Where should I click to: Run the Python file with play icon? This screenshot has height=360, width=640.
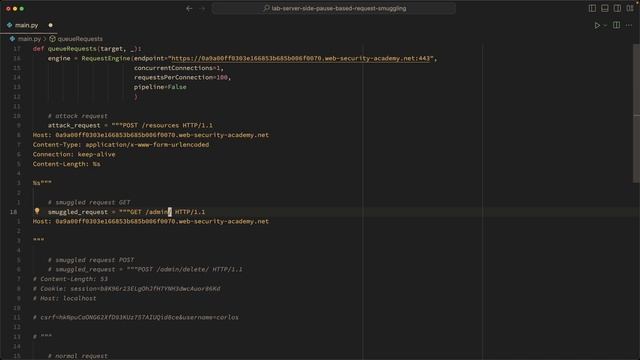tap(597, 25)
